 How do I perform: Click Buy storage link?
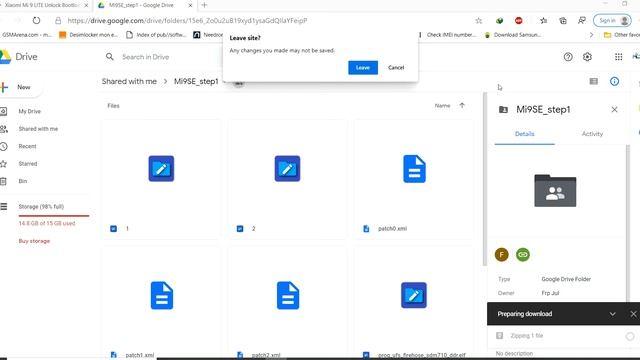point(34,241)
